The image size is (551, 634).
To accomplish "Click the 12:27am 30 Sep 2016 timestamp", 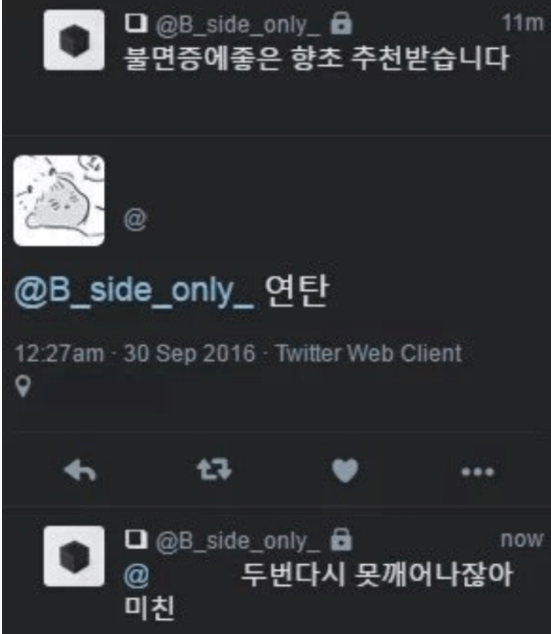I will (x=135, y=353).
